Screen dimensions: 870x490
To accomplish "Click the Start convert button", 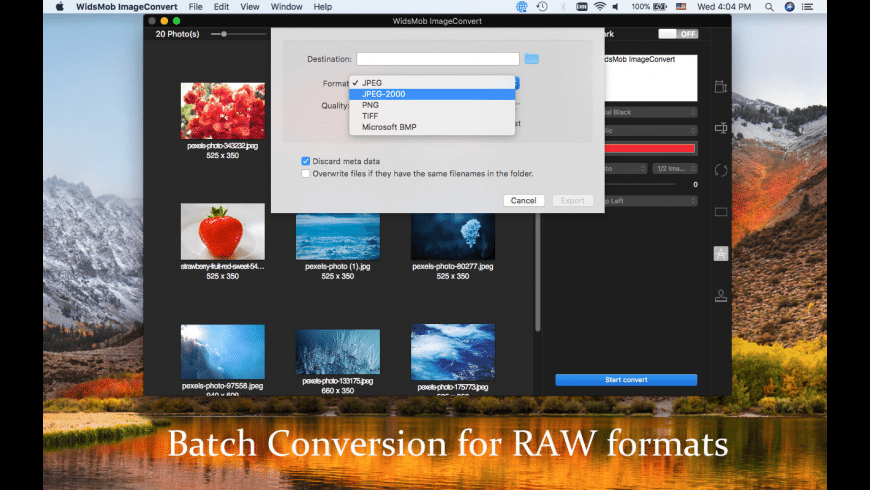I will tap(626, 380).
